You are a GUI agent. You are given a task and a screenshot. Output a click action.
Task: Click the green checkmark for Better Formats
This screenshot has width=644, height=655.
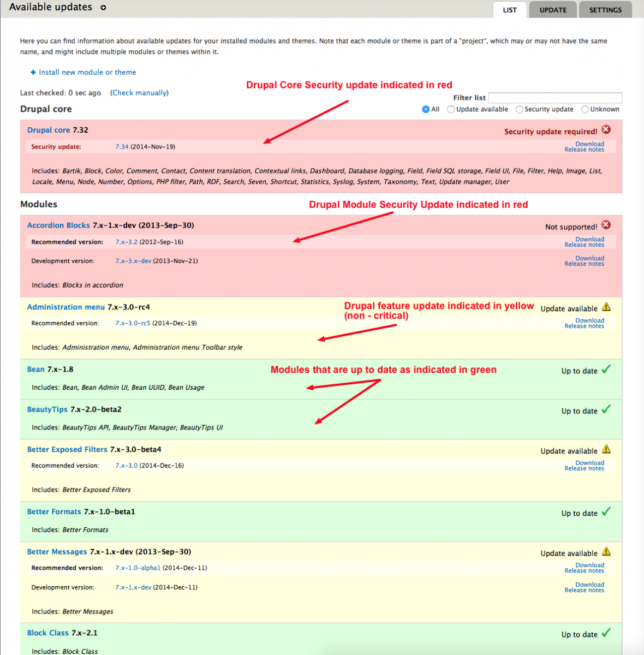[x=606, y=511]
